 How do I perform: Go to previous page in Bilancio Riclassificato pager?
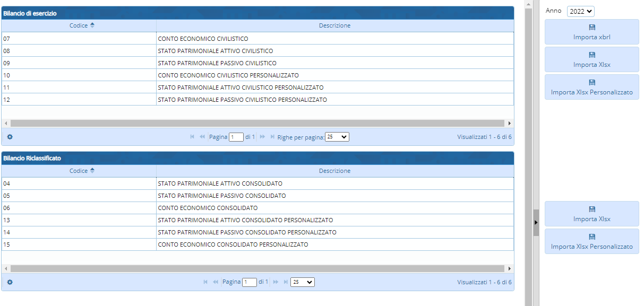pos(216,282)
